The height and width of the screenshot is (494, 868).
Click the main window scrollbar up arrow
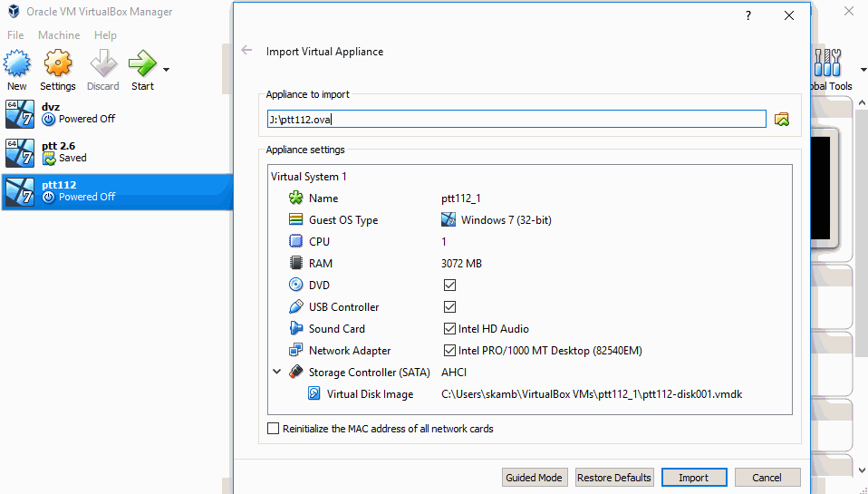[862, 103]
